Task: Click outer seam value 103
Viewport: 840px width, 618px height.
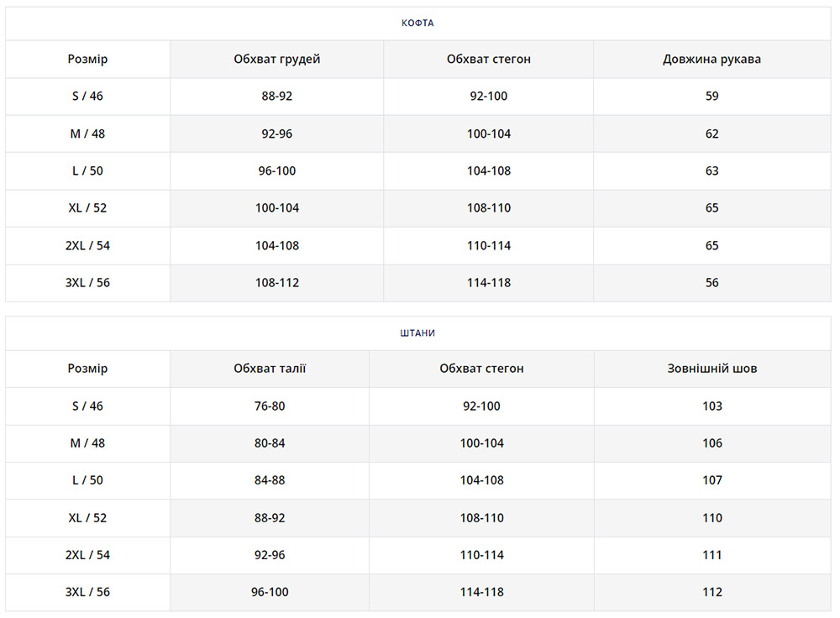Action: pyautogui.click(x=711, y=406)
